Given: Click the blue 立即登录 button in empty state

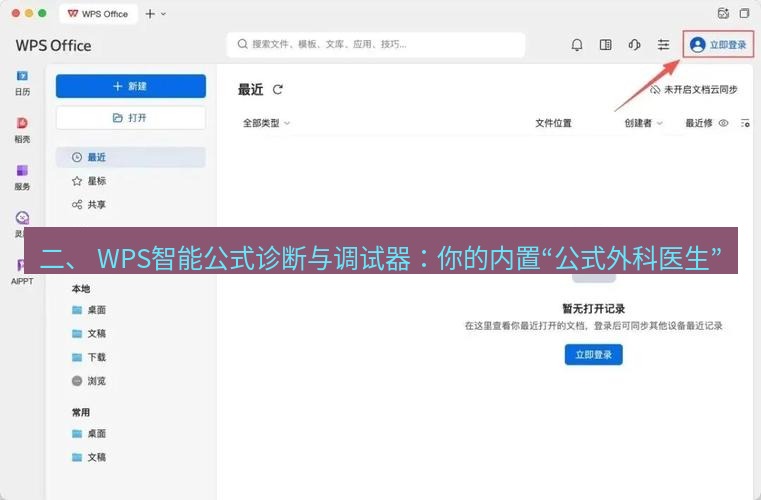Looking at the screenshot, I should coord(593,355).
